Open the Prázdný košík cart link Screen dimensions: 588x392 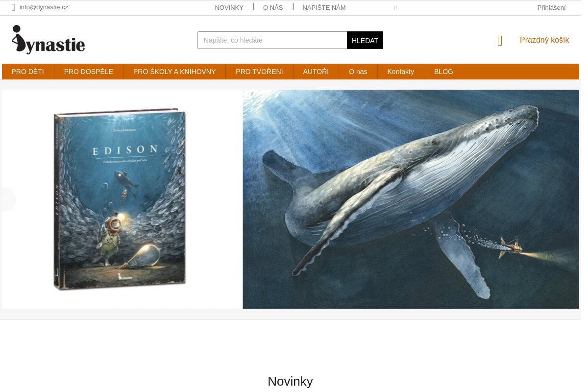(x=544, y=40)
